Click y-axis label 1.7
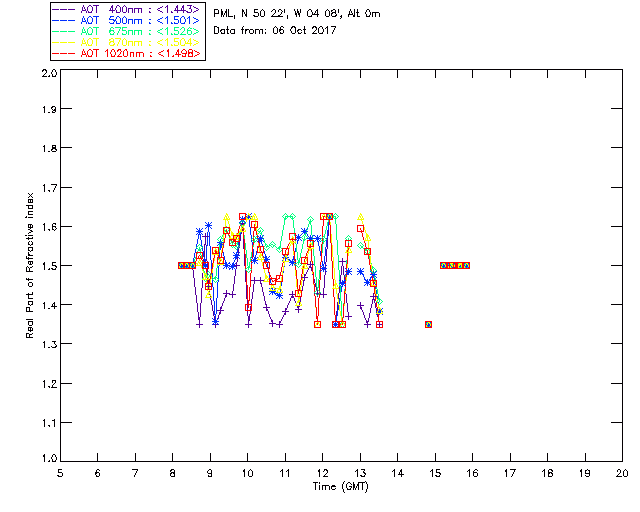The height and width of the screenshot is (512, 640). 49,188
